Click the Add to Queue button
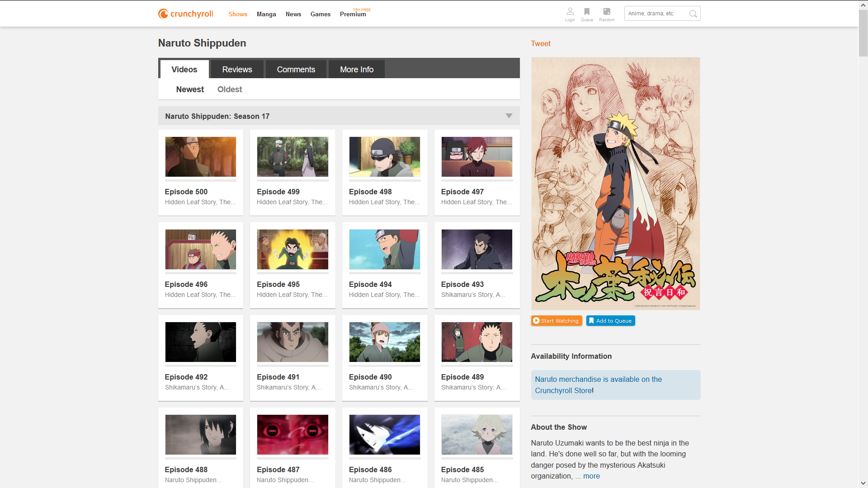The image size is (868, 488). tap(611, 321)
